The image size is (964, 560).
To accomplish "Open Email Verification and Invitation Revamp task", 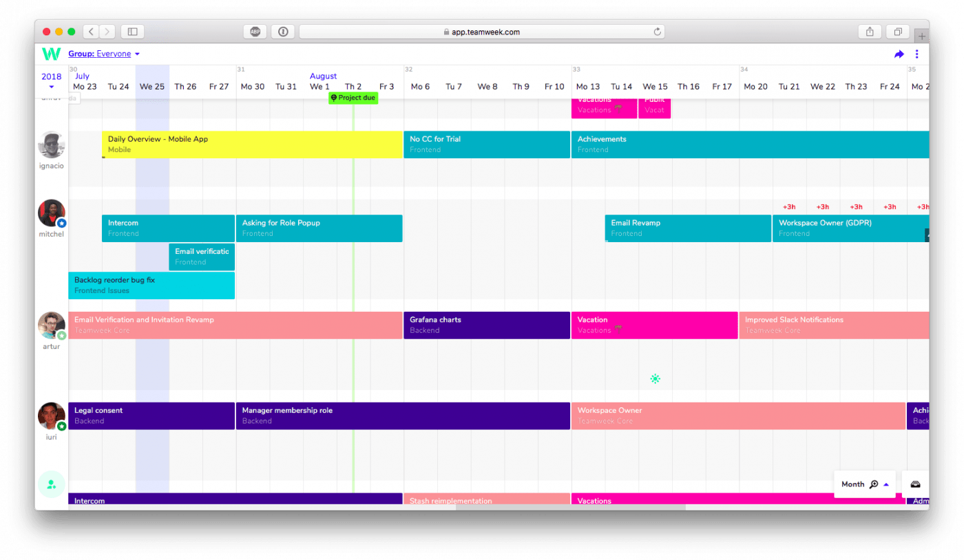I will [235, 325].
